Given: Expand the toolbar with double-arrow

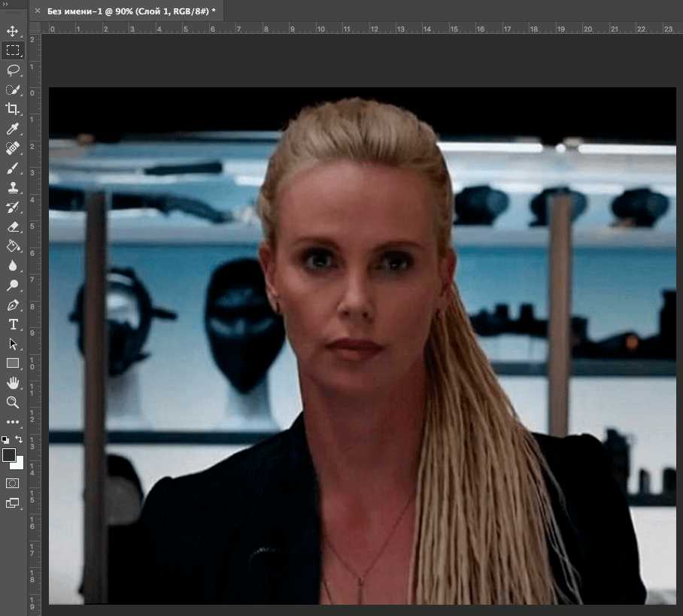Looking at the screenshot, I should pyautogui.click(x=5, y=4).
